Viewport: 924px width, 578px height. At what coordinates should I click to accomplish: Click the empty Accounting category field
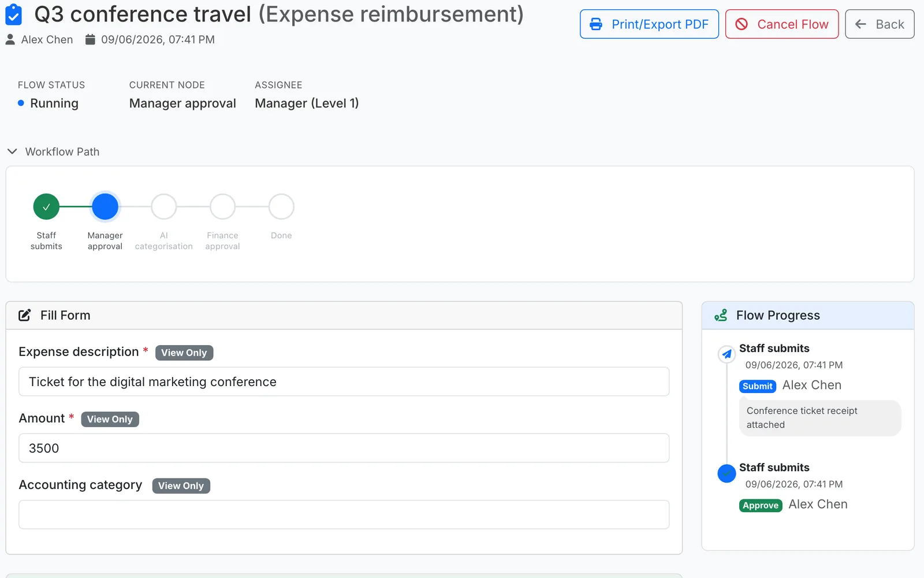click(x=344, y=514)
